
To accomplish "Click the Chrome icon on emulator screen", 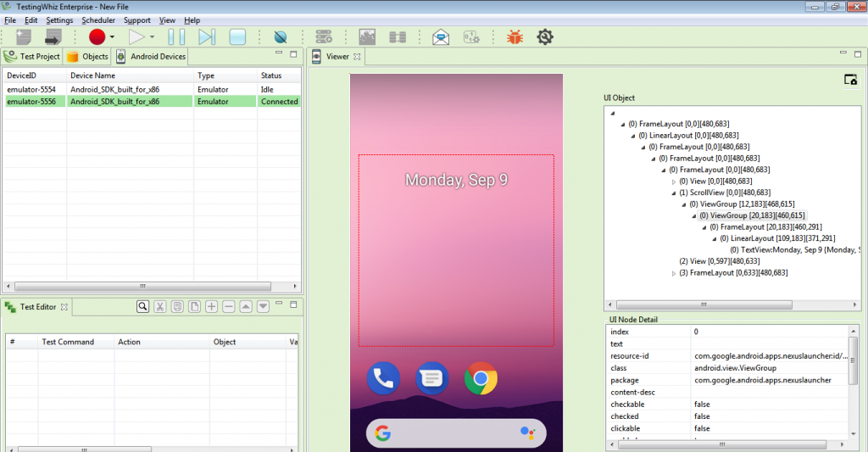I will click(x=481, y=378).
